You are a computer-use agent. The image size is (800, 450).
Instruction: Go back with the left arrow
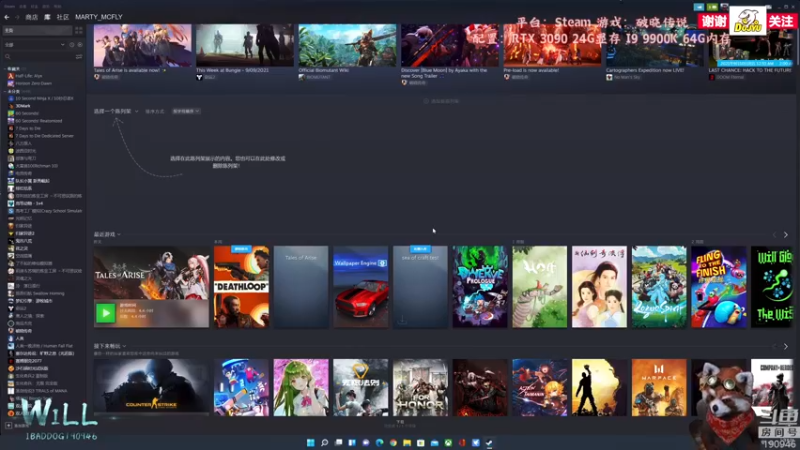click(7, 17)
